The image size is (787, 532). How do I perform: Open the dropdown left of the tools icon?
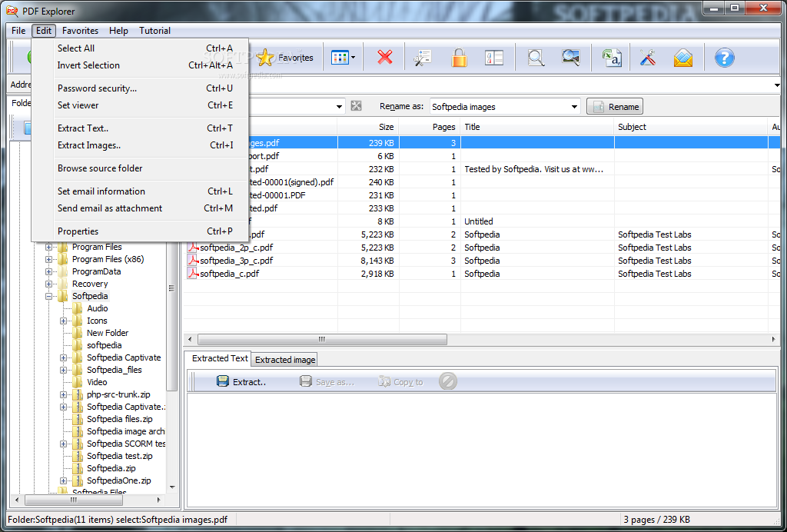click(340, 107)
